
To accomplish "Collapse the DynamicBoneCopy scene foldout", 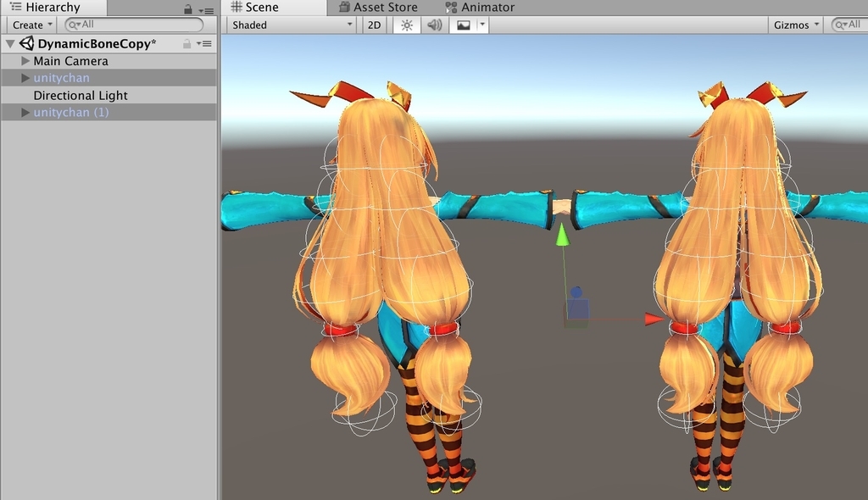I will 10,44.
